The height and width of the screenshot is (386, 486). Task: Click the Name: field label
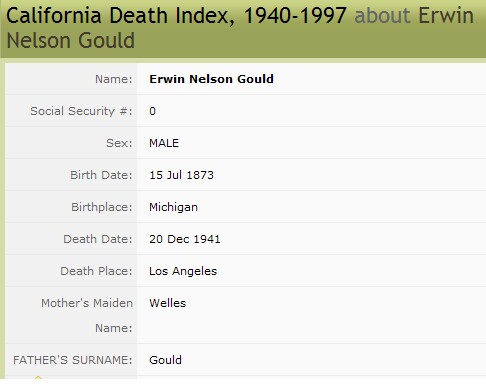point(114,79)
